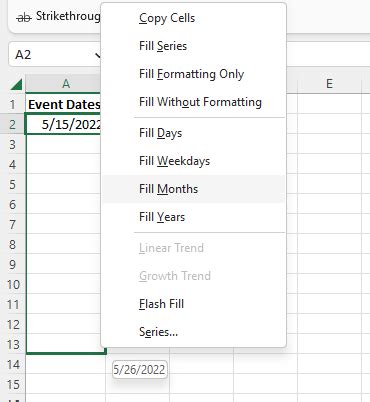Image resolution: width=370 pixels, height=402 pixels.
Task: Select column A header
Action: [66, 84]
